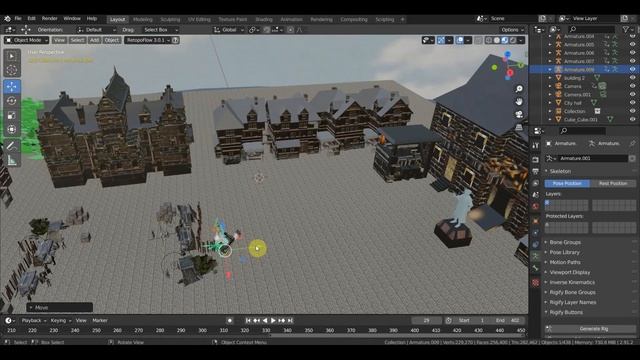Open the Render menu
Screen dimensions: 640x360
coord(49,19)
